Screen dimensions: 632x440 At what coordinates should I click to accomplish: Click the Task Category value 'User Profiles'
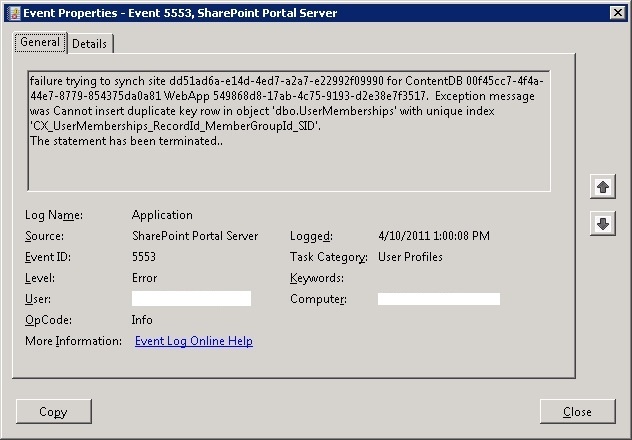pos(410,257)
